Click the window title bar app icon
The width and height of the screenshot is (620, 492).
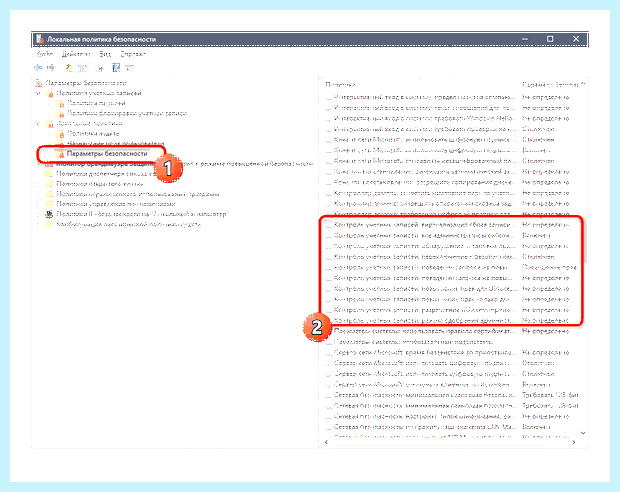(x=40, y=39)
